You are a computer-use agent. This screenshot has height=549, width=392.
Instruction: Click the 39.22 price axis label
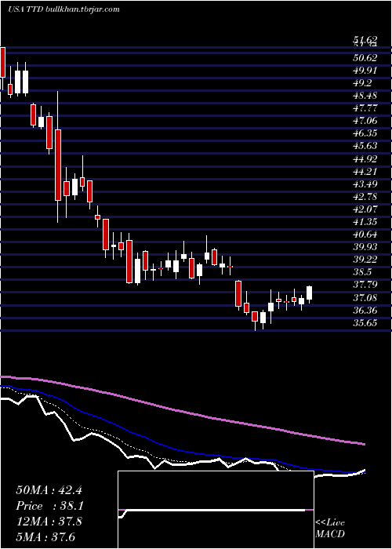365,260
